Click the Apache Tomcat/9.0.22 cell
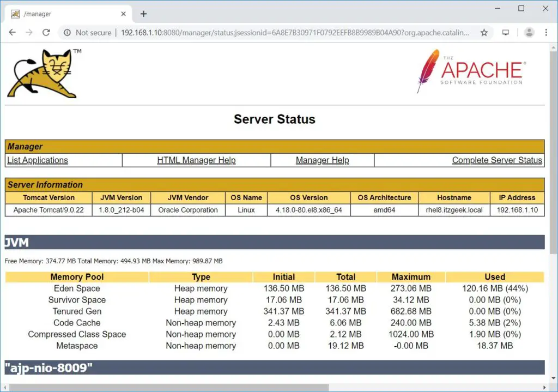 tap(48, 210)
